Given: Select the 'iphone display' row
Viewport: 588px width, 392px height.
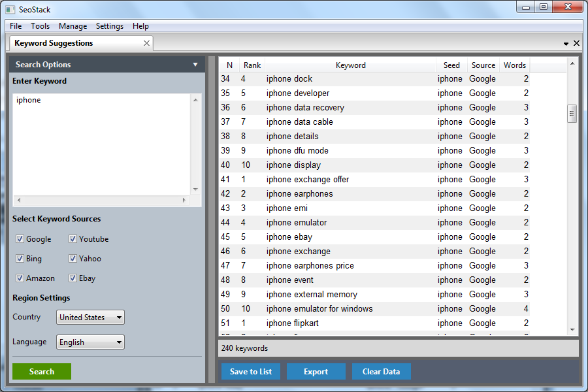Looking at the screenshot, I should [x=374, y=165].
